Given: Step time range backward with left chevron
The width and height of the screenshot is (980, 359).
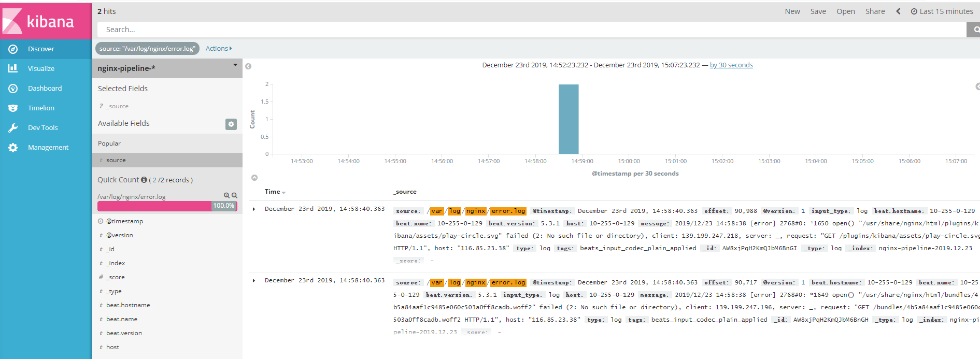Looking at the screenshot, I should (x=898, y=11).
